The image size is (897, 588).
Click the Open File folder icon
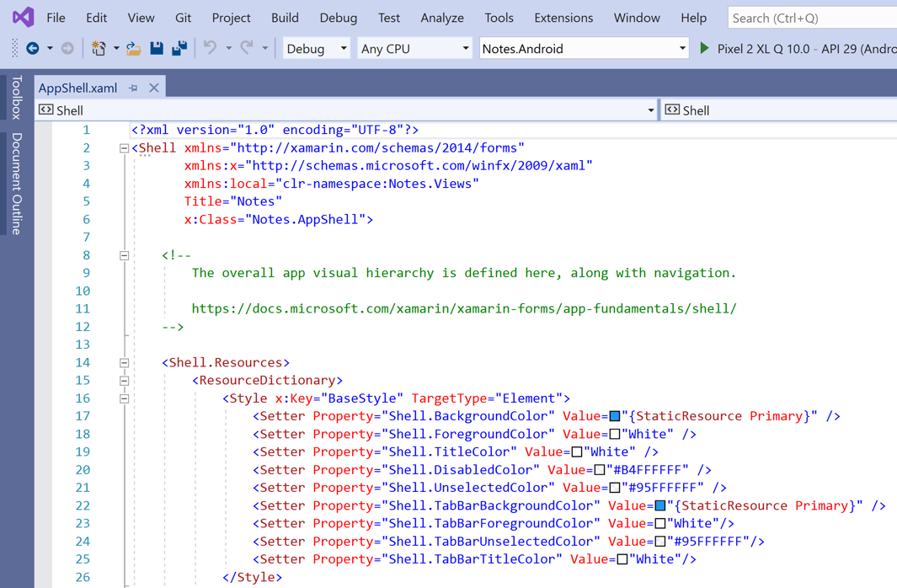(x=133, y=49)
